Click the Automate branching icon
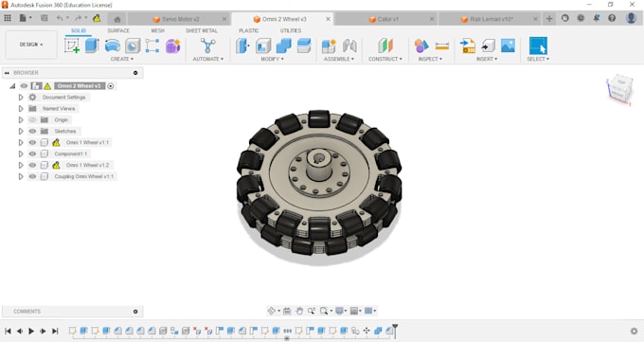The image size is (644, 342). point(207,45)
